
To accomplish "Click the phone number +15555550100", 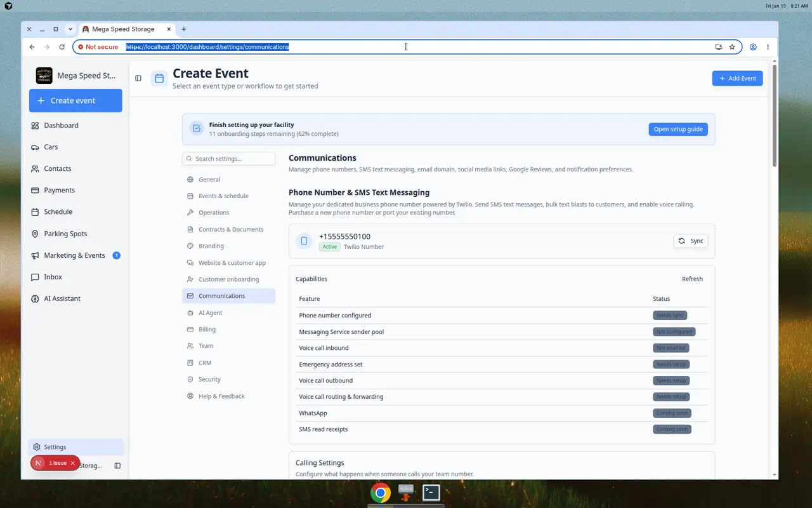I will (x=344, y=237).
